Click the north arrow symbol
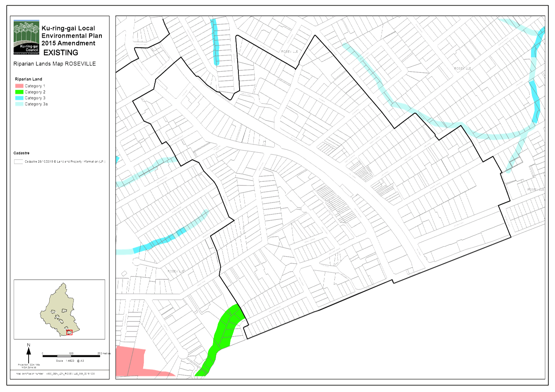Viewport: 555px width, 392px height. 29,354
